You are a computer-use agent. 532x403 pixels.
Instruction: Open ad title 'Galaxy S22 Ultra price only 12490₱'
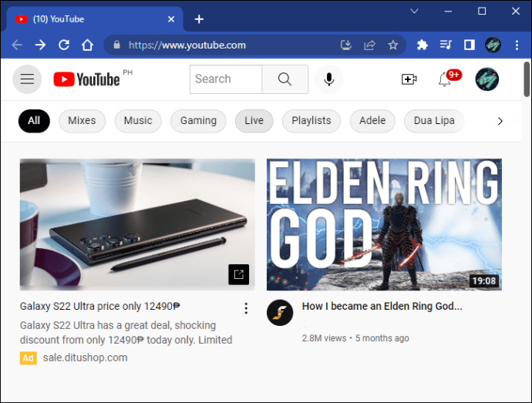100,307
